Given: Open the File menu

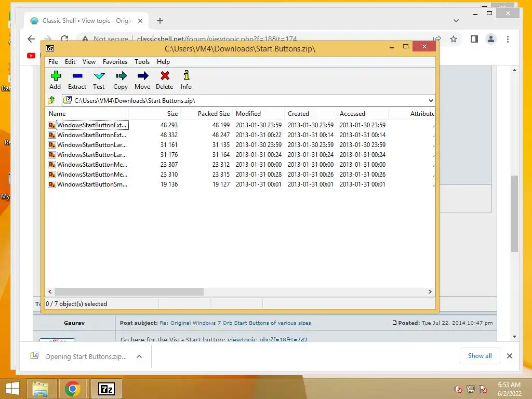Looking at the screenshot, I should (53, 62).
